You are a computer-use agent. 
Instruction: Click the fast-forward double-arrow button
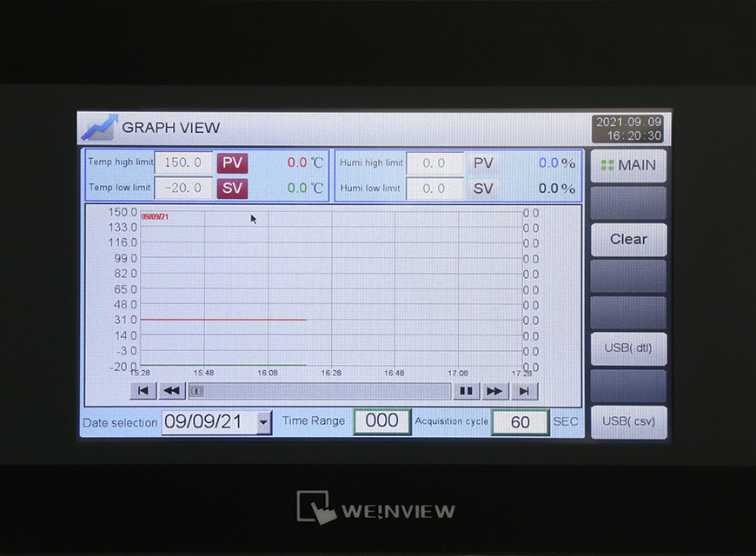coord(494,391)
